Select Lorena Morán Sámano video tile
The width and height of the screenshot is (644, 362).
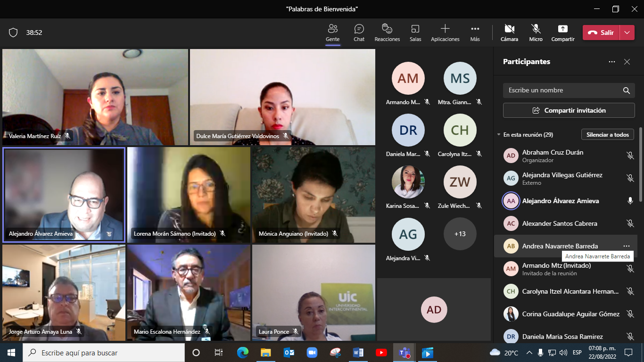(x=189, y=195)
